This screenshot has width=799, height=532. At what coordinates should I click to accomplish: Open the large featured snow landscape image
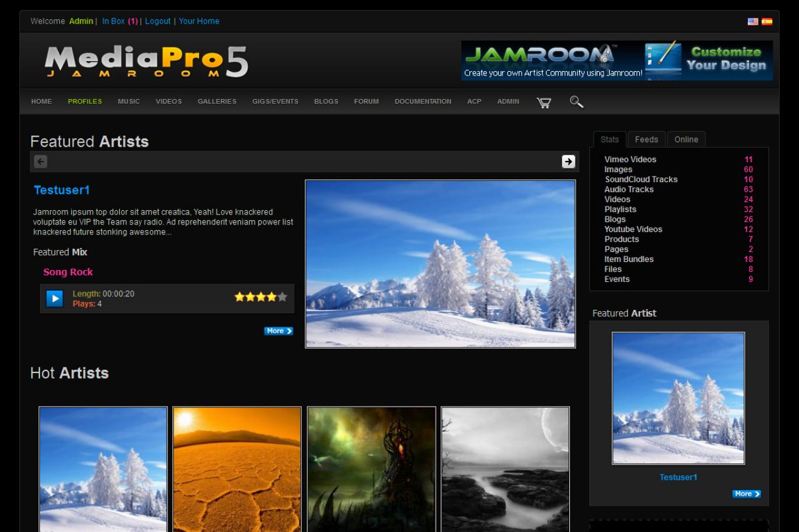pos(440,264)
